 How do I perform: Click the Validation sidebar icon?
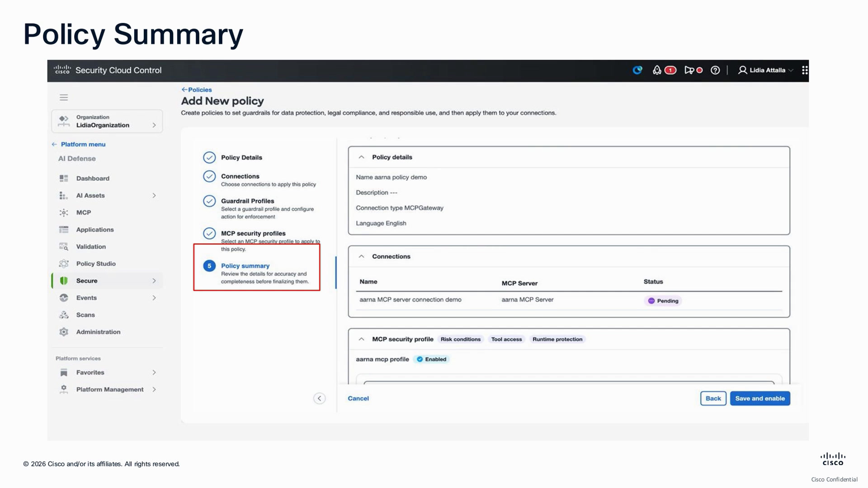click(x=64, y=247)
